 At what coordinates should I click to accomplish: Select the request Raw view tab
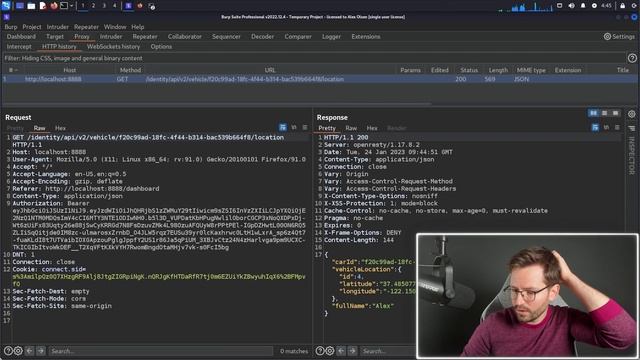(39, 128)
